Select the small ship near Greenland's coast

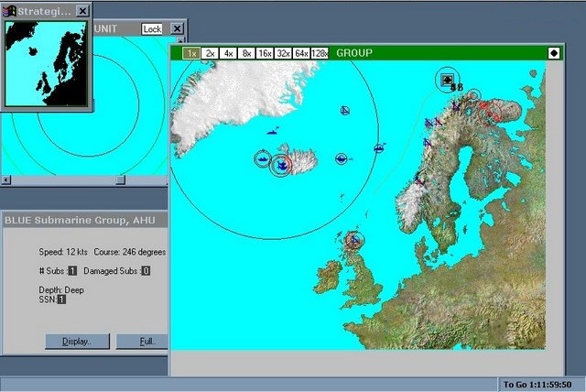tap(271, 132)
